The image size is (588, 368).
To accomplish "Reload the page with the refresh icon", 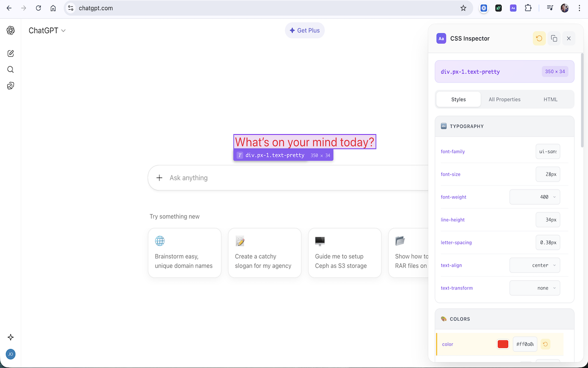I will coord(39,8).
